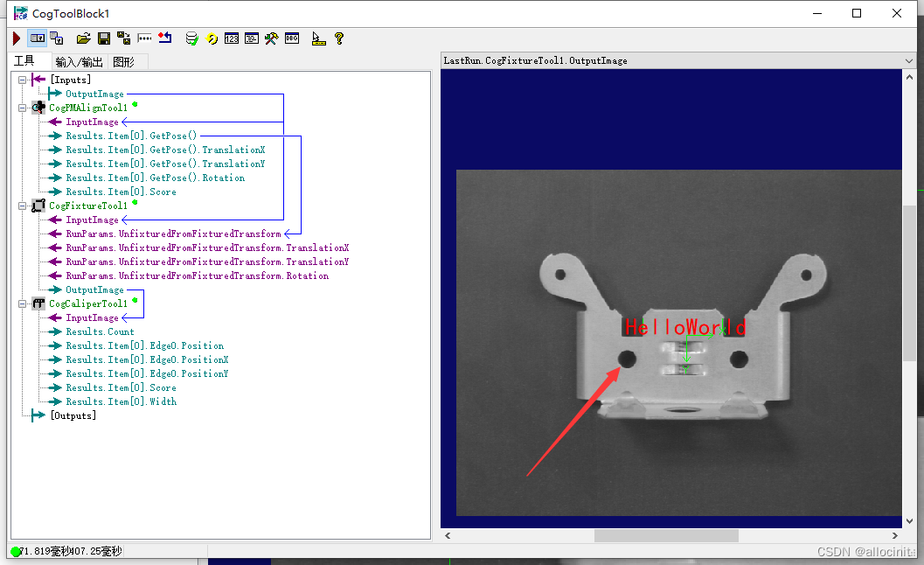Click the LastRun.CogFixtureTool1.OutputImage combo box text

(535, 60)
